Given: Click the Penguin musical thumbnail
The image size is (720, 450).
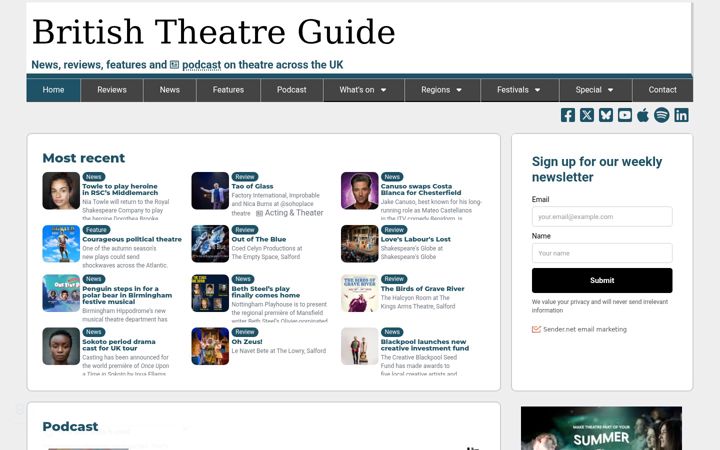Looking at the screenshot, I should (x=61, y=293).
